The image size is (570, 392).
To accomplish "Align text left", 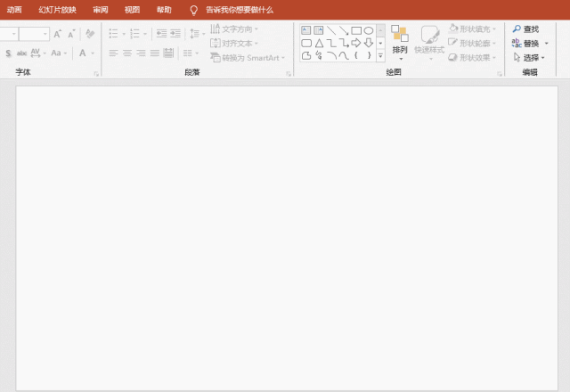I will click(x=113, y=53).
